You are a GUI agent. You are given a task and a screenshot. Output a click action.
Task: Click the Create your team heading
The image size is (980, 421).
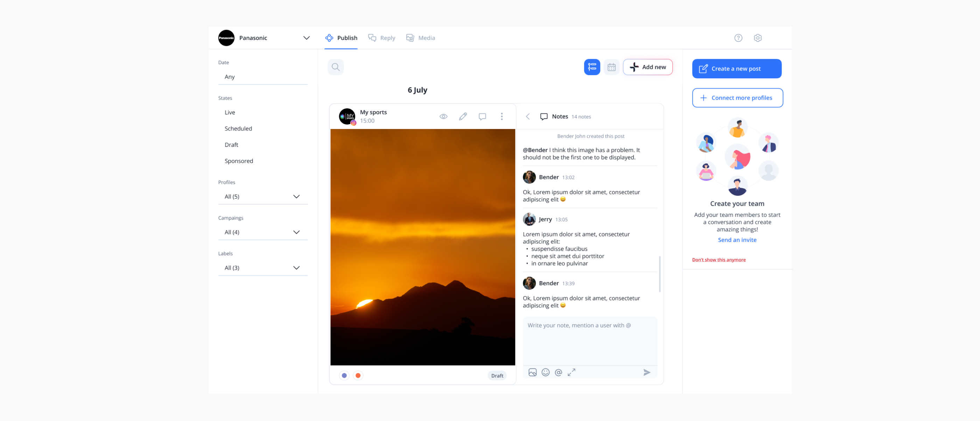(737, 204)
